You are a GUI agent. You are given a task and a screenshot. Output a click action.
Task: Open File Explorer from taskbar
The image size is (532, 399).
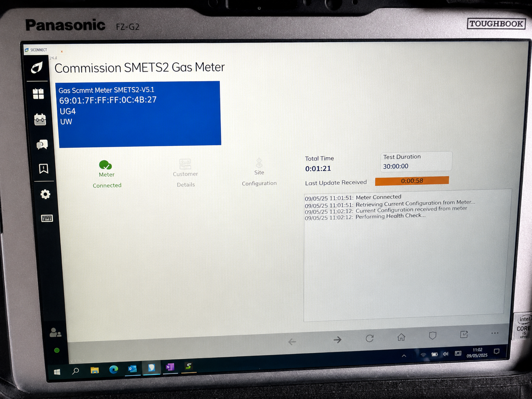click(x=95, y=370)
